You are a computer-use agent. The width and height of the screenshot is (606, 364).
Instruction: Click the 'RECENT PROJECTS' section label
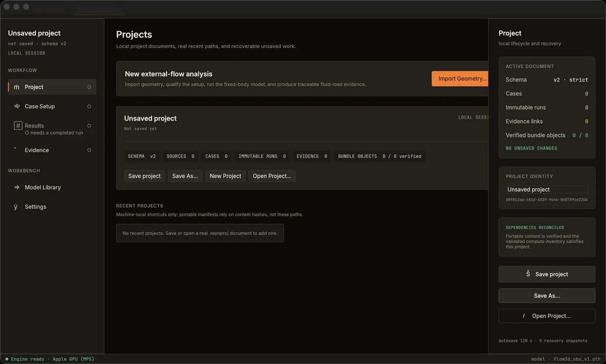tap(140, 206)
